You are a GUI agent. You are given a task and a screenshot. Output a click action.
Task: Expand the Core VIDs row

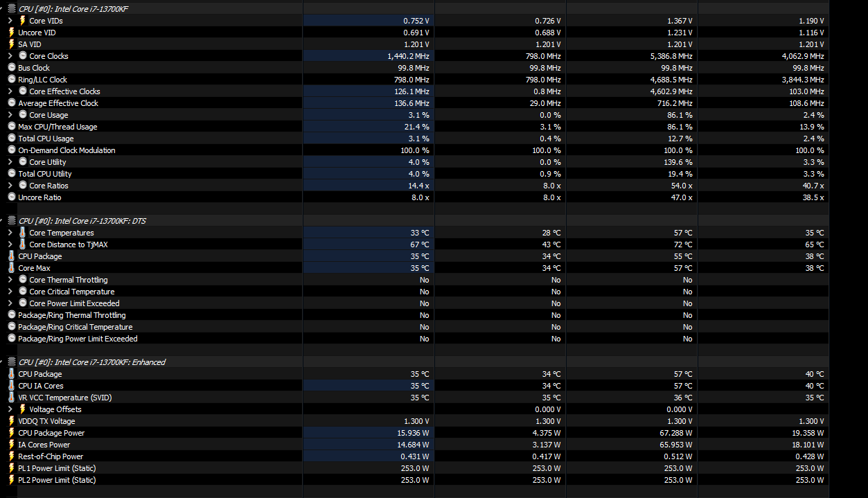[x=10, y=21]
